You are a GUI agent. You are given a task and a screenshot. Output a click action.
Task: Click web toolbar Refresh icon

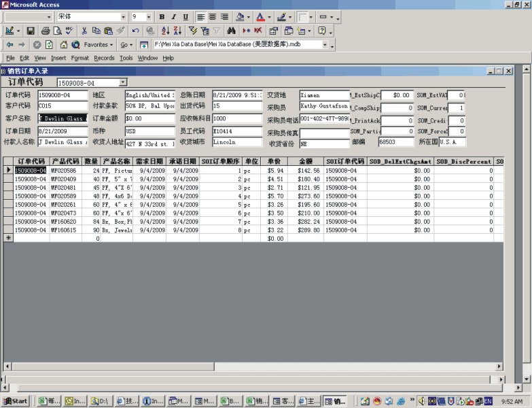[49, 44]
